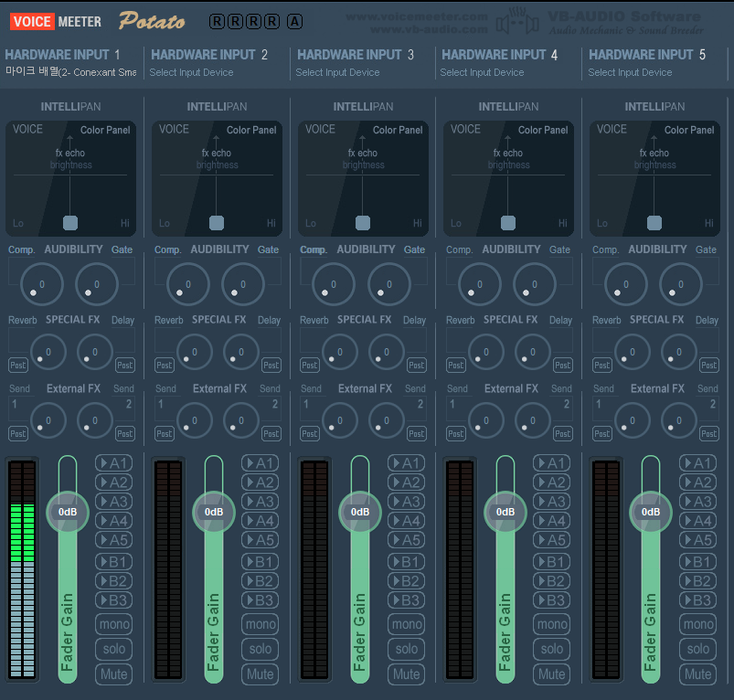Click External FX Send 1 knob, Input 4
734x700 pixels.
point(486,420)
